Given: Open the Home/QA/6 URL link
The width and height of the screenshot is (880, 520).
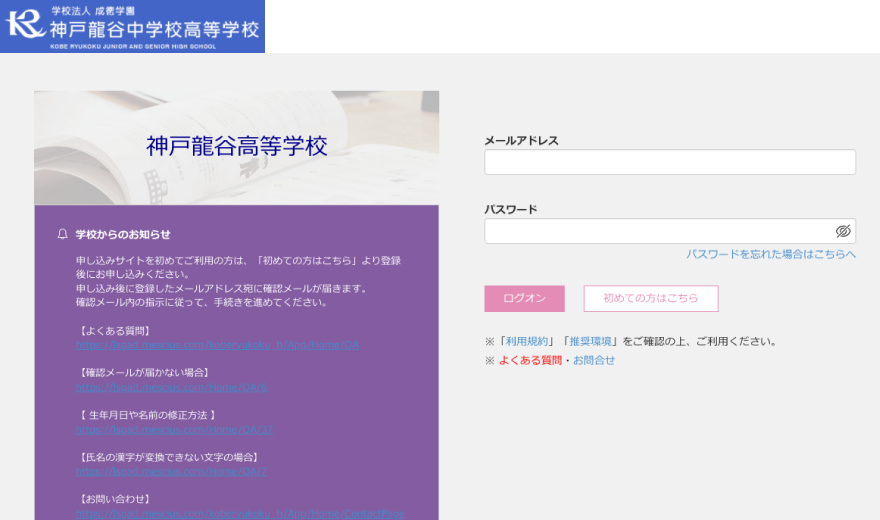Looking at the screenshot, I should pyautogui.click(x=171, y=387).
